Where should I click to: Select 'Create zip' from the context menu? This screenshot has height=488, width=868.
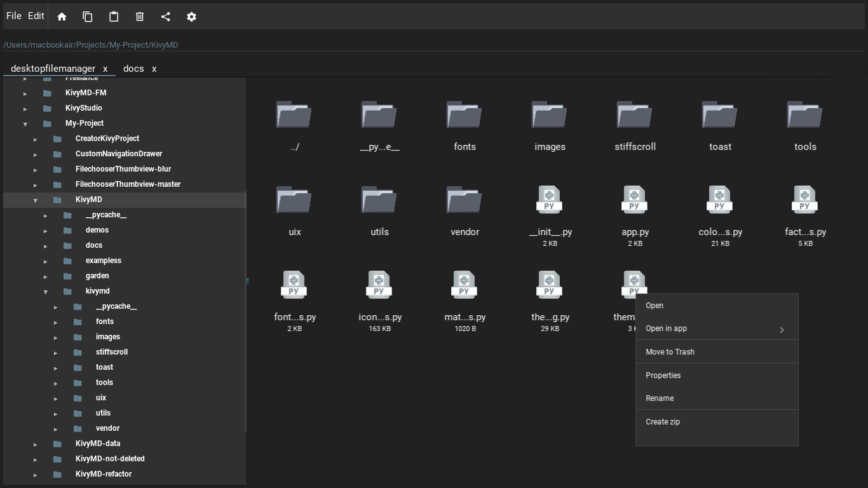pos(663,421)
